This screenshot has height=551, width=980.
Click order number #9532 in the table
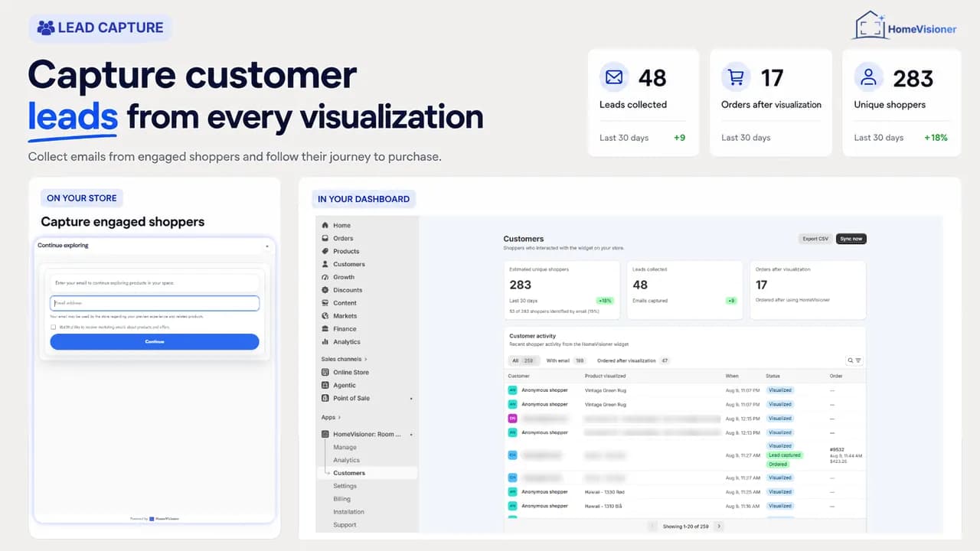[837, 450]
